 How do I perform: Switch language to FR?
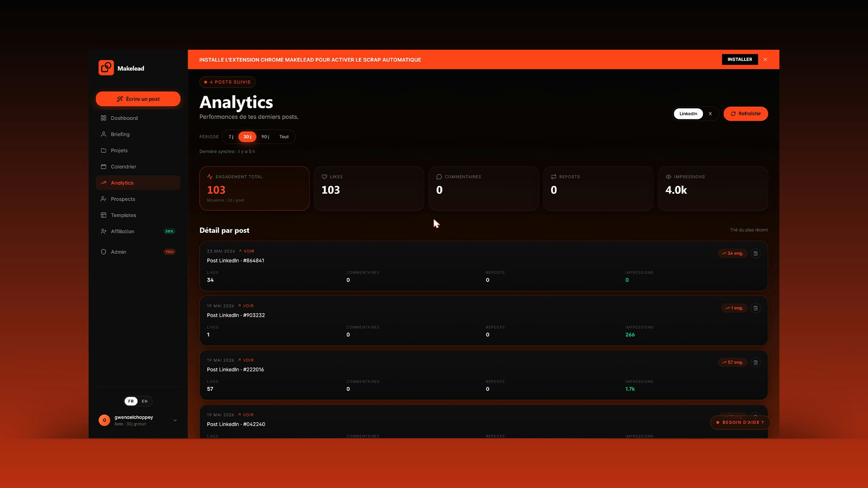pos(131,401)
